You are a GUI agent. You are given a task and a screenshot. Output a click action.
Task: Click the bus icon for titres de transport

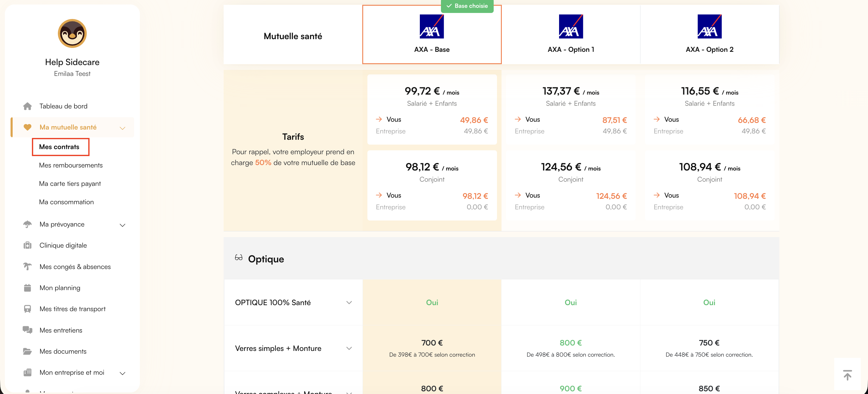(28, 309)
